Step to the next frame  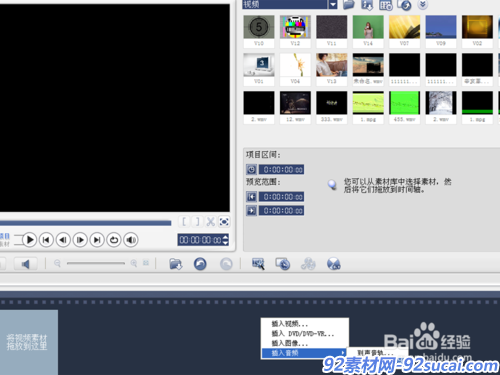coord(80,240)
